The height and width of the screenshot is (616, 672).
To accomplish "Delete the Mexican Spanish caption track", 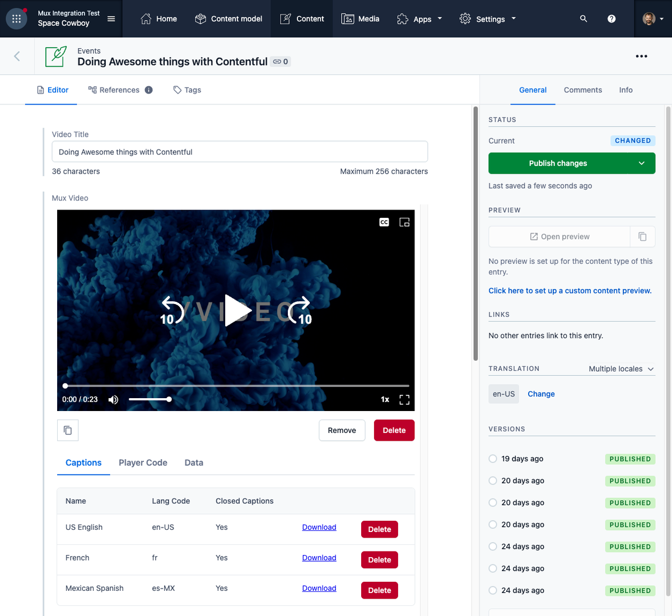I will click(380, 590).
